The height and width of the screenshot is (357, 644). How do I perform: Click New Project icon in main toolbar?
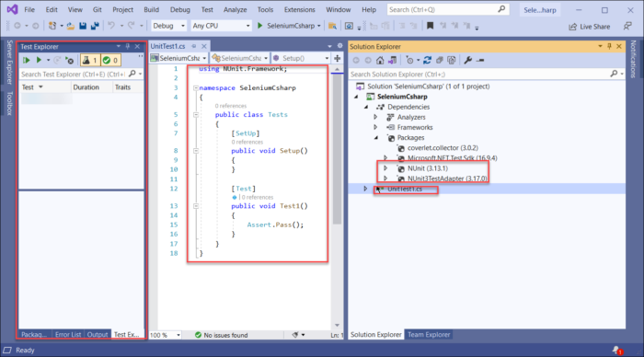pos(52,26)
